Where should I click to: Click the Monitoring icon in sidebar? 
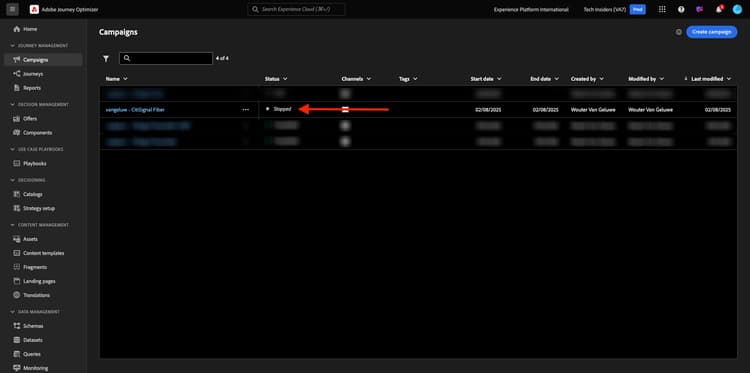[17, 368]
